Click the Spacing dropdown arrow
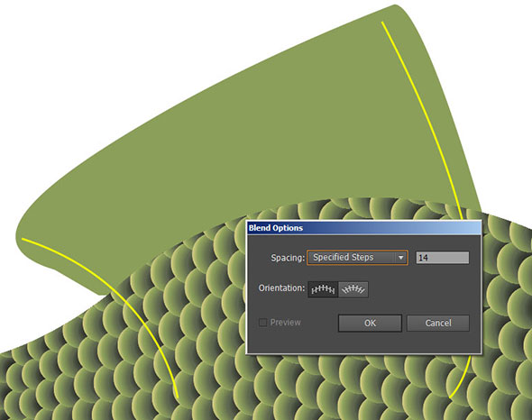This screenshot has height=420, width=532. point(400,258)
